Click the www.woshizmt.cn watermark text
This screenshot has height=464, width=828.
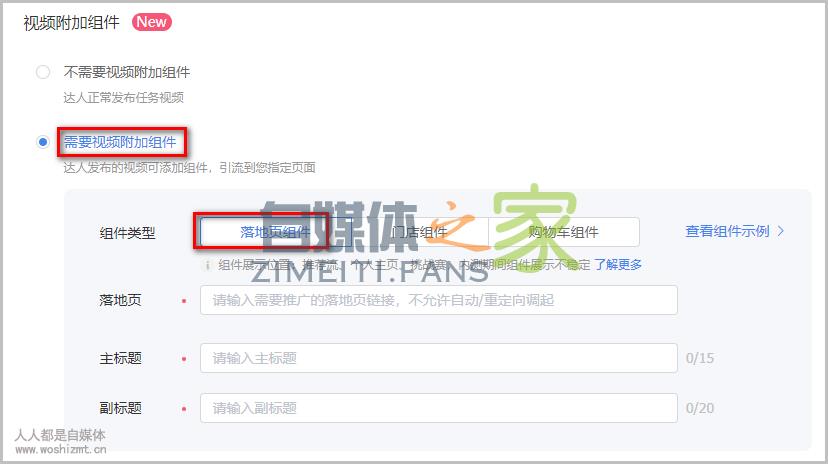pos(61,450)
